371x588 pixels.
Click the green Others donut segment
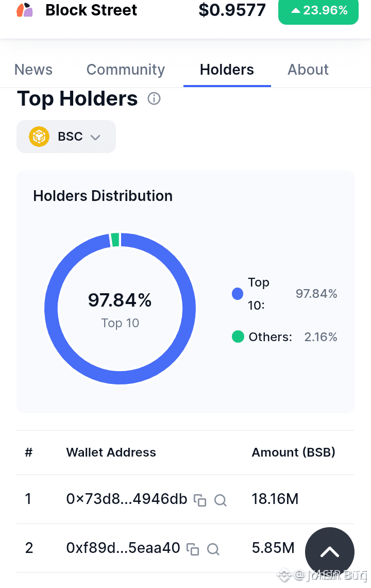point(115,240)
